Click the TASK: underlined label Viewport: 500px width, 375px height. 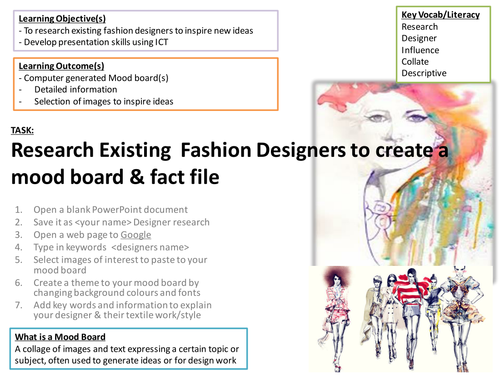coord(22,130)
